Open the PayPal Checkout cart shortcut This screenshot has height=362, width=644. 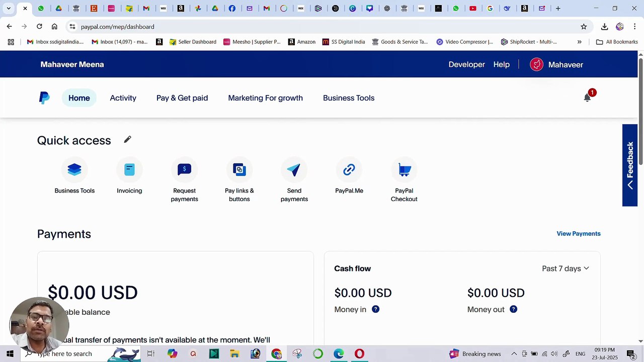404,169
